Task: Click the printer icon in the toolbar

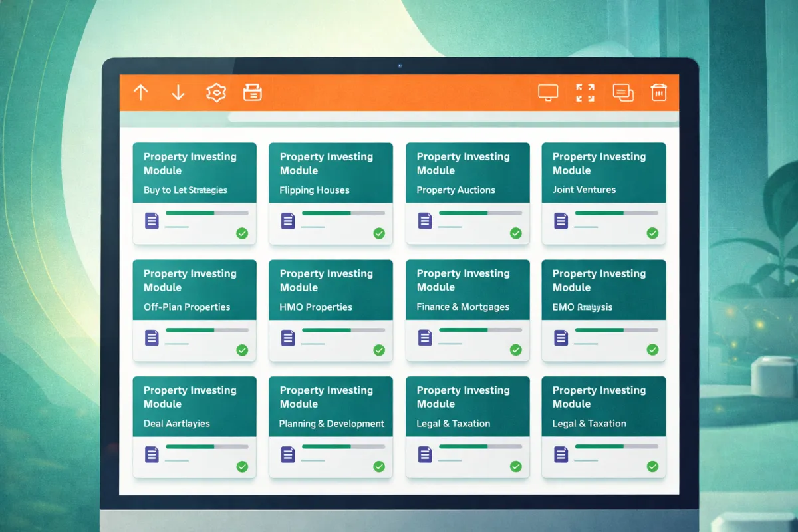Action: pyautogui.click(x=253, y=92)
